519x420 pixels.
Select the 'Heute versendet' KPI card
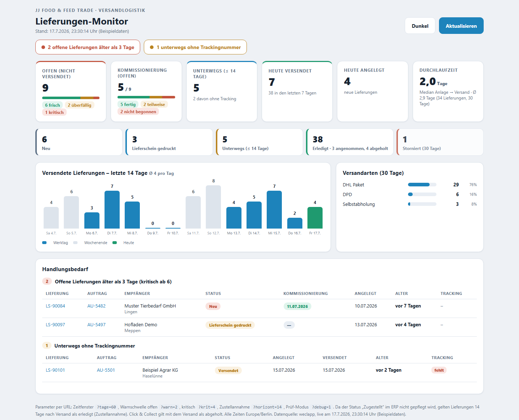pos(297,92)
